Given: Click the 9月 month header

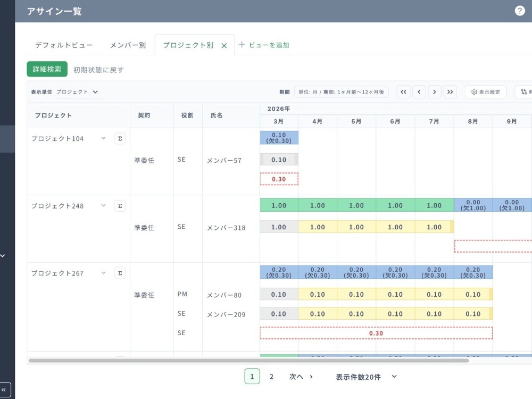Looking at the screenshot, I should 512,121.
